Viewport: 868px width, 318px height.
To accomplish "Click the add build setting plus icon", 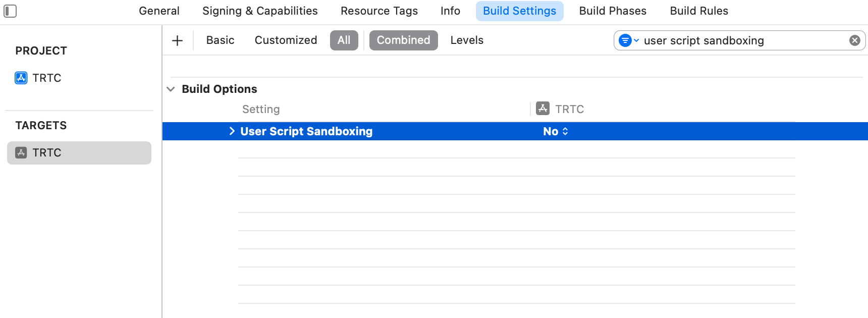I will click(x=177, y=40).
